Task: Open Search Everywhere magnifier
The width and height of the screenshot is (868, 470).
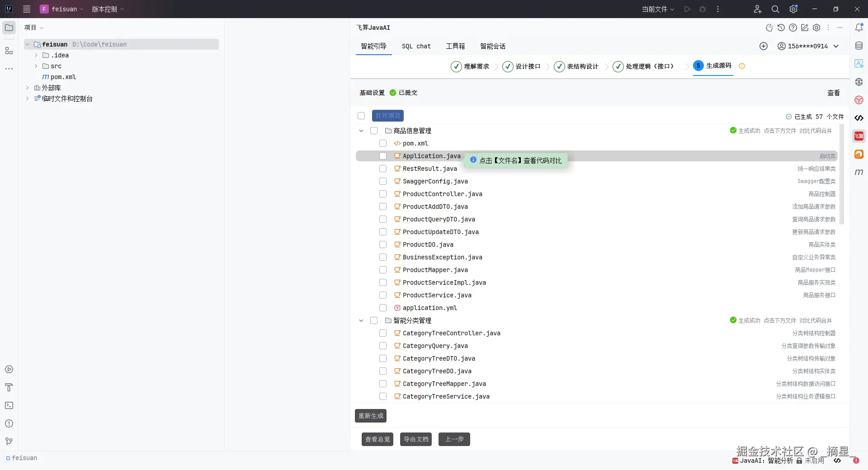Action: pos(775,9)
